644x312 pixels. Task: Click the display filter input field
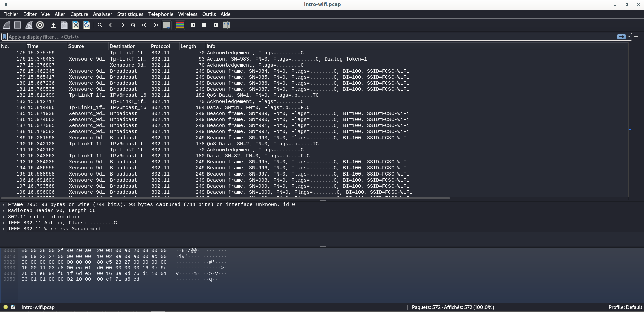click(312, 37)
